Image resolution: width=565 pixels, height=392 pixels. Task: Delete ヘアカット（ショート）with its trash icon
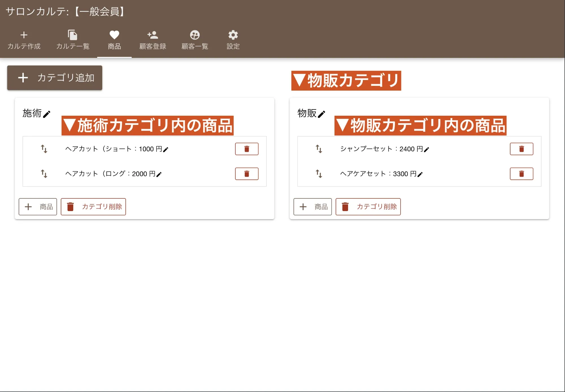246,149
